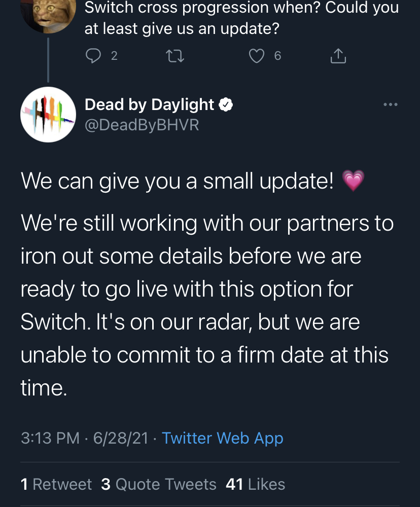This screenshot has height=507, width=420.
Task: Tap the pink heart emoji in tweet
Action: click(x=354, y=180)
